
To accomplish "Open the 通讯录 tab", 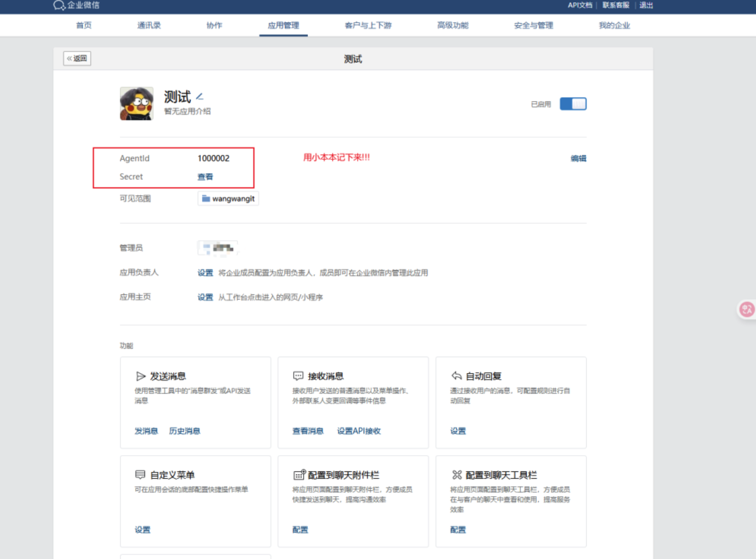I will [x=149, y=25].
